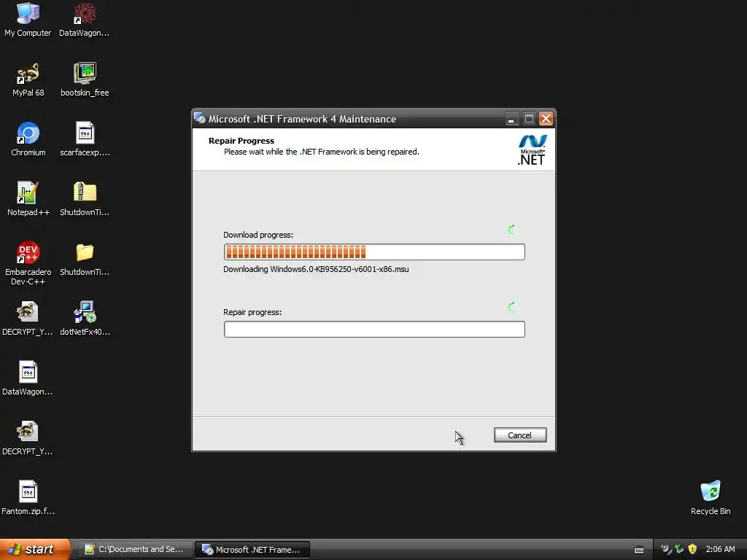Click the installer icon in the dialog title bar

tap(200, 119)
